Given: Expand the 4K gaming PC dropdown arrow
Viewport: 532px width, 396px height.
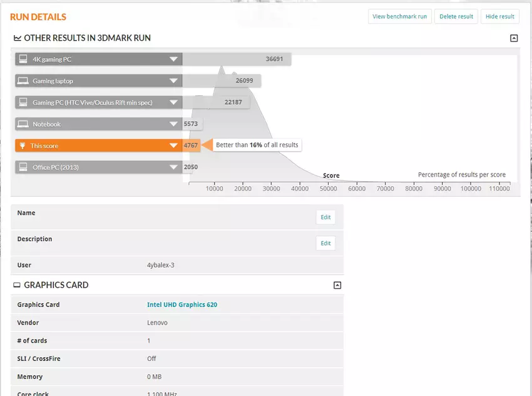Looking at the screenshot, I should (173, 60).
